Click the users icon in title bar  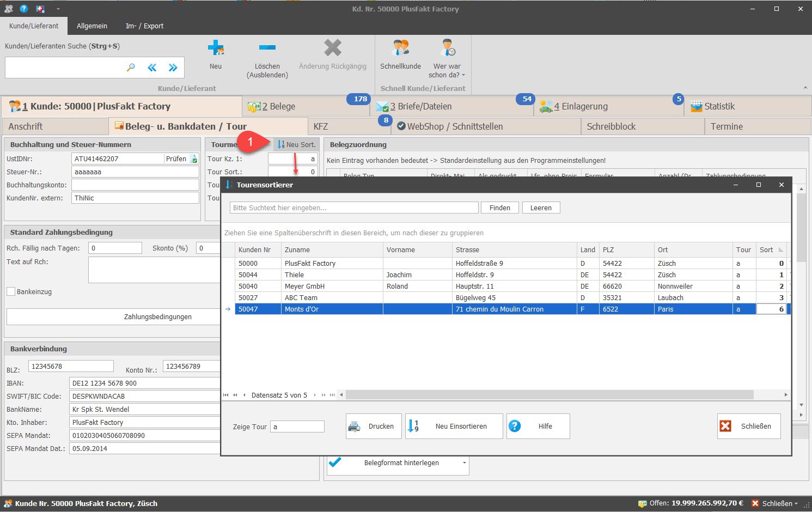8,9
